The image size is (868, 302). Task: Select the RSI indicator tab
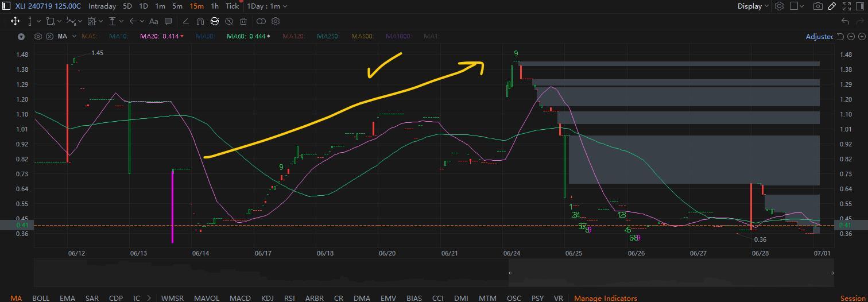coord(289,298)
